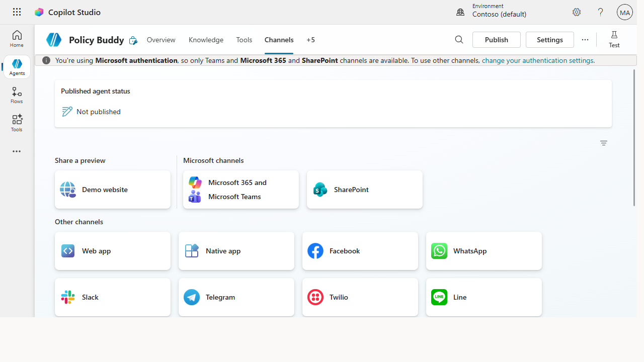Open the app launcher waffle icon
This screenshot has width=644, height=362.
point(17,12)
